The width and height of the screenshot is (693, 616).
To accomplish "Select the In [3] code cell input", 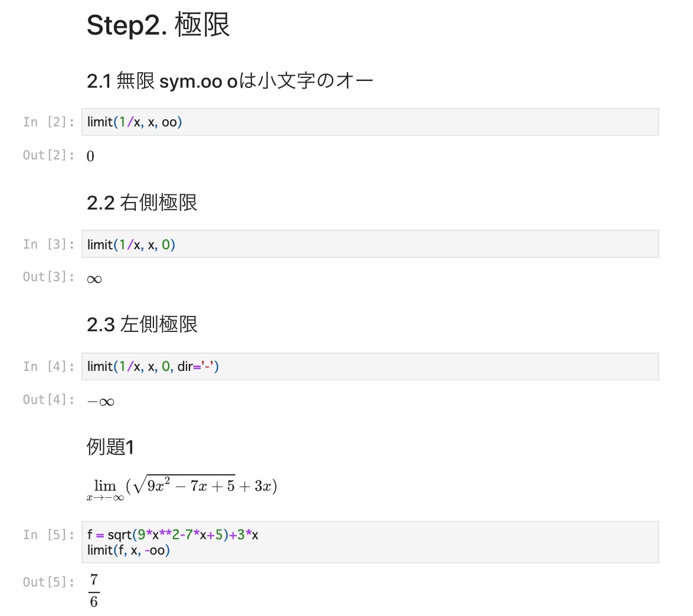I will pyautogui.click(x=370, y=244).
